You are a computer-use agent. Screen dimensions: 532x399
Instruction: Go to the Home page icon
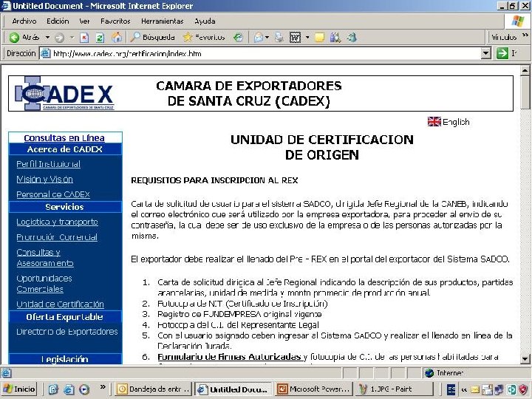click(x=117, y=38)
